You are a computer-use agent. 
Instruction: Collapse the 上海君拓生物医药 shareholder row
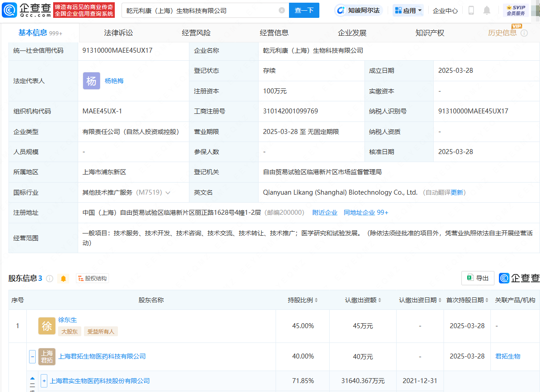(32, 357)
